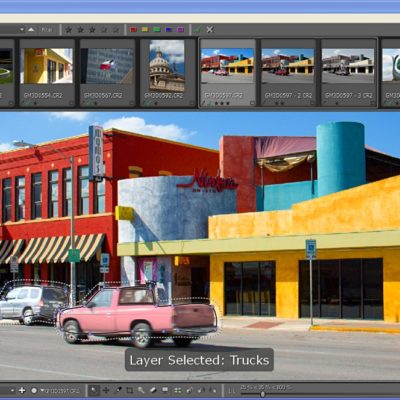The width and height of the screenshot is (400, 400).
Task: Click the silver van selection region
Action: click(x=32, y=303)
